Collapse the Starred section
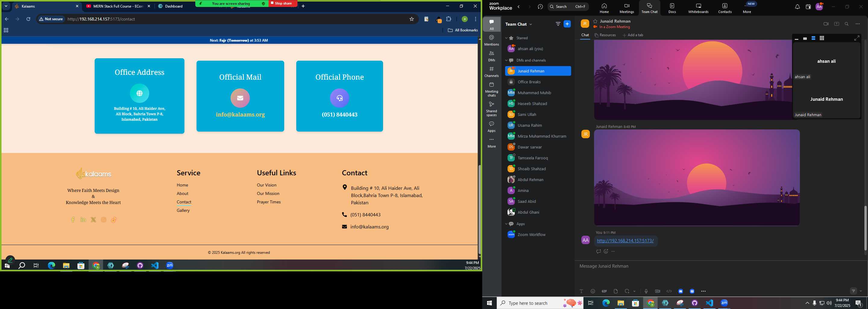 [506, 38]
